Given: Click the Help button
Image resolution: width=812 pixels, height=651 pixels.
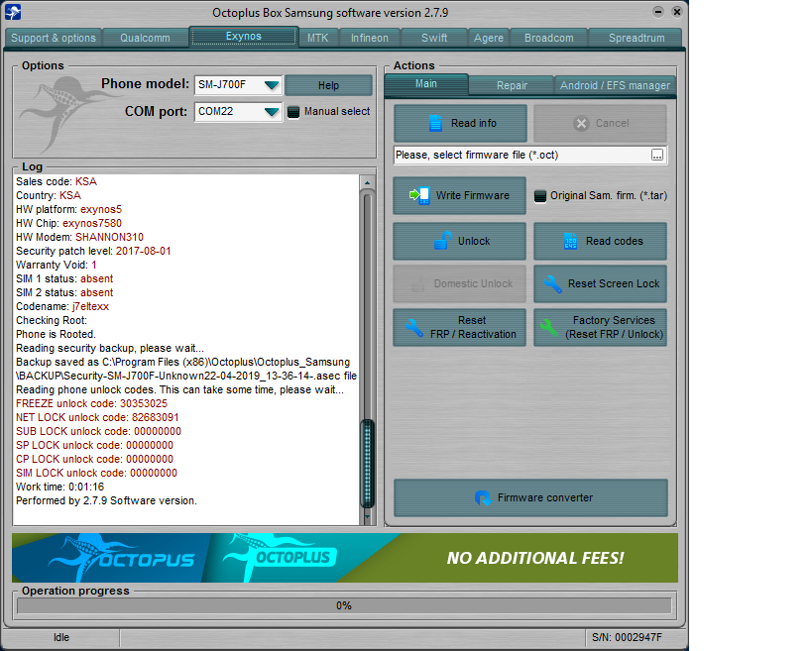Looking at the screenshot, I should pyautogui.click(x=328, y=85).
